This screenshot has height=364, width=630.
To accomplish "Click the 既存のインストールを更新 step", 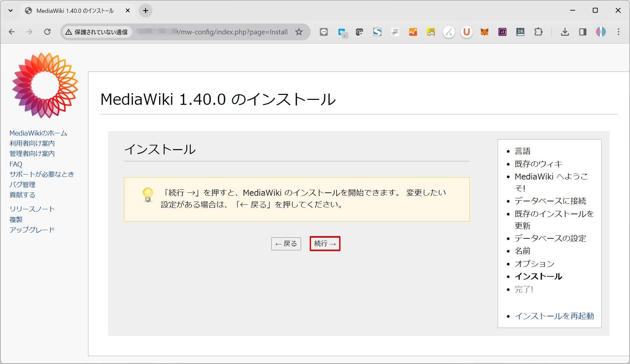I will coord(554,220).
